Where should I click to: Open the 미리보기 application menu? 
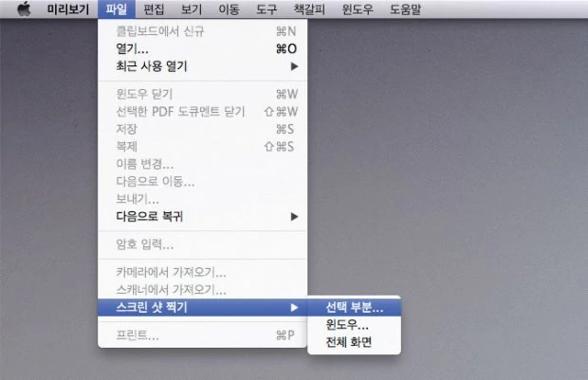pos(68,9)
